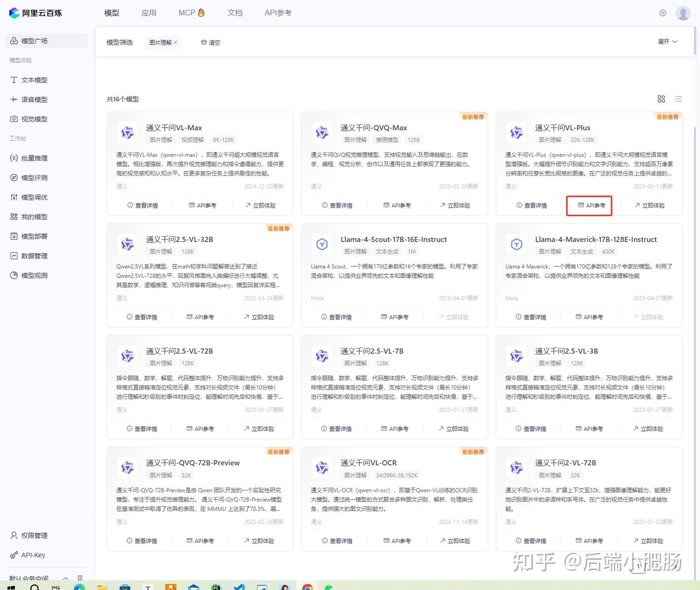700x590 pixels.
Task: Open Windows taskbar search
Action: coord(35,587)
